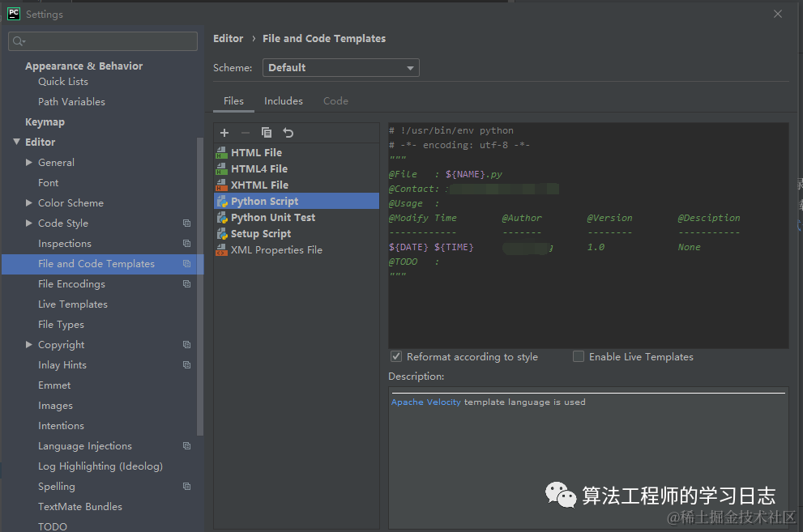Click the copy template icon
The height and width of the screenshot is (532, 803).
[x=267, y=133]
